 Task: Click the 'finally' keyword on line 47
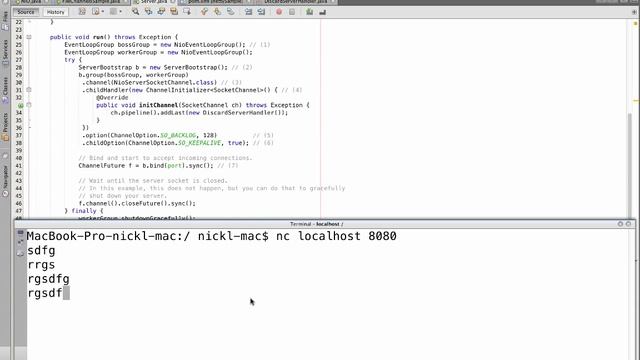tap(84, 211)
